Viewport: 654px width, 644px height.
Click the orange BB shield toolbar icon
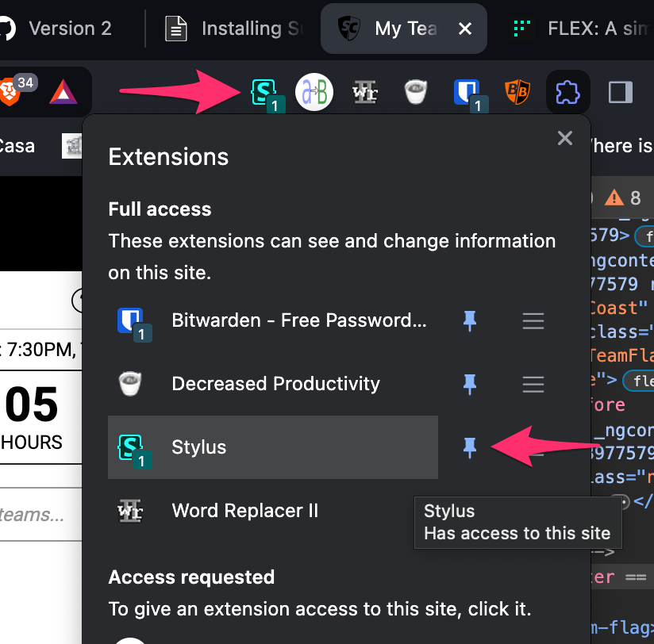(517, 92)
